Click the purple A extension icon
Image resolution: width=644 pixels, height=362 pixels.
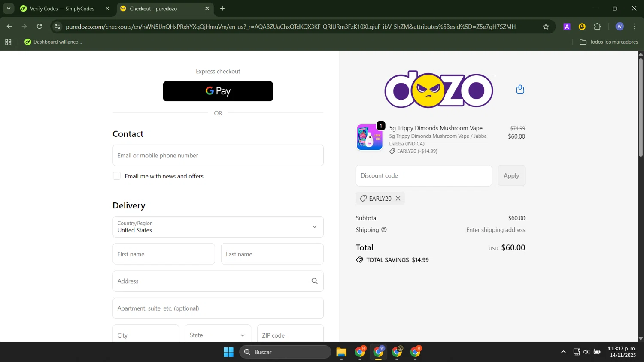coord(567,27)
